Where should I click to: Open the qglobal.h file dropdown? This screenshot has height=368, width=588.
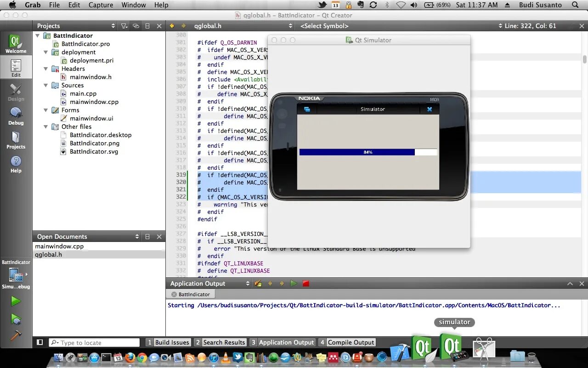[243, 26]
